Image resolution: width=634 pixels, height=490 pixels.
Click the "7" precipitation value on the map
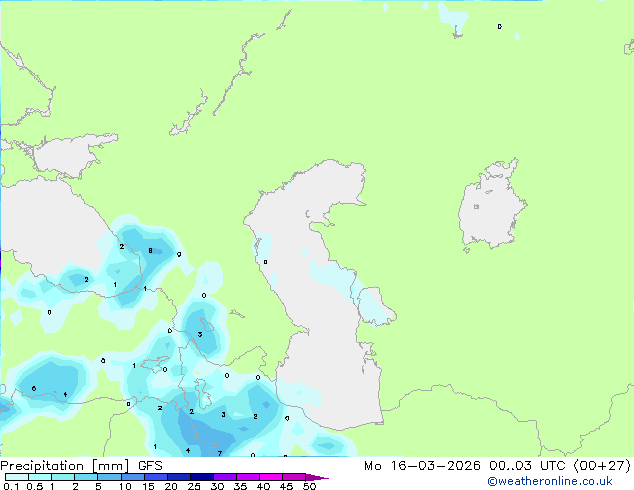(x=220, y=453)
